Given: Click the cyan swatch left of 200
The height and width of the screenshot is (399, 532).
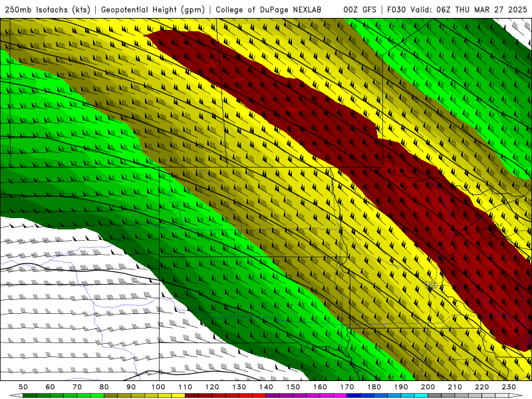Looking at the screenshot, I should click(421, 396).
